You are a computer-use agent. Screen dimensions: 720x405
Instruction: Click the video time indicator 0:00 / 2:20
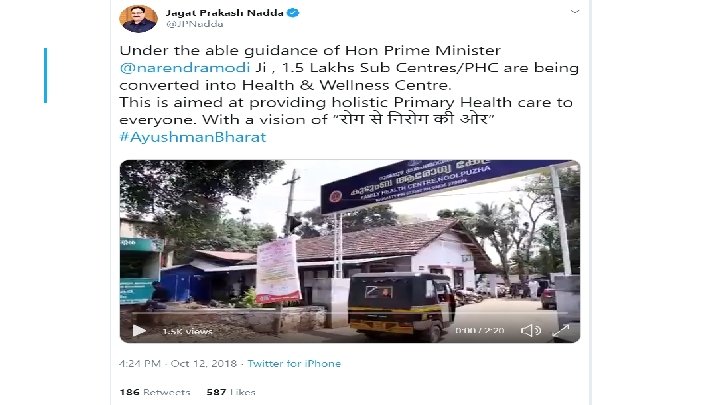(x=479, y=331)
